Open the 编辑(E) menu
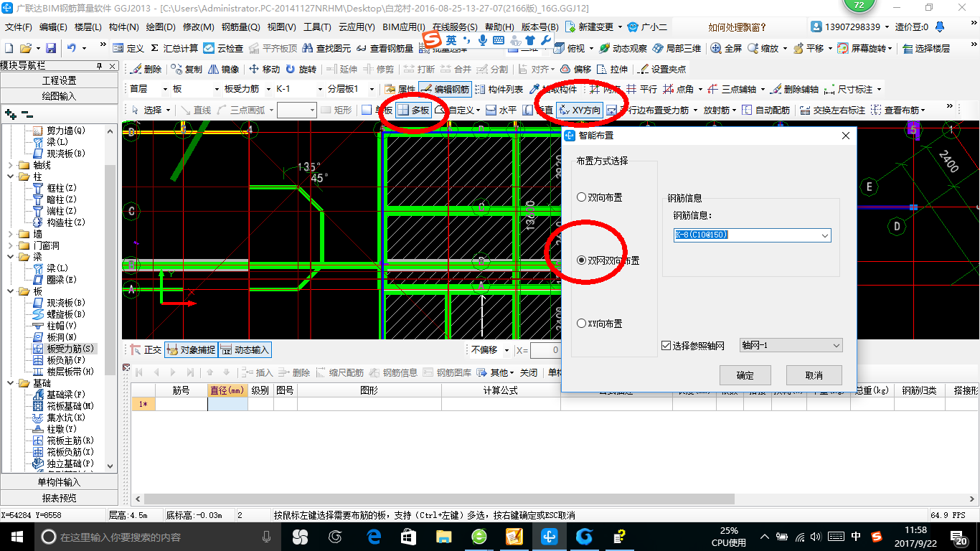This screenshot has height=551, width=980. (x=53, y=27)
